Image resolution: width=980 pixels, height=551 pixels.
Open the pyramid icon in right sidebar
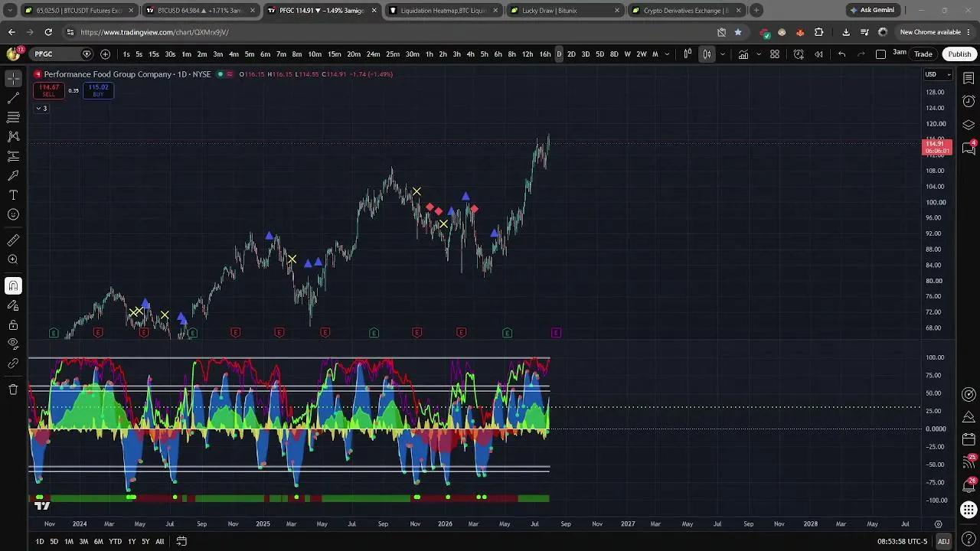[969, 417]
